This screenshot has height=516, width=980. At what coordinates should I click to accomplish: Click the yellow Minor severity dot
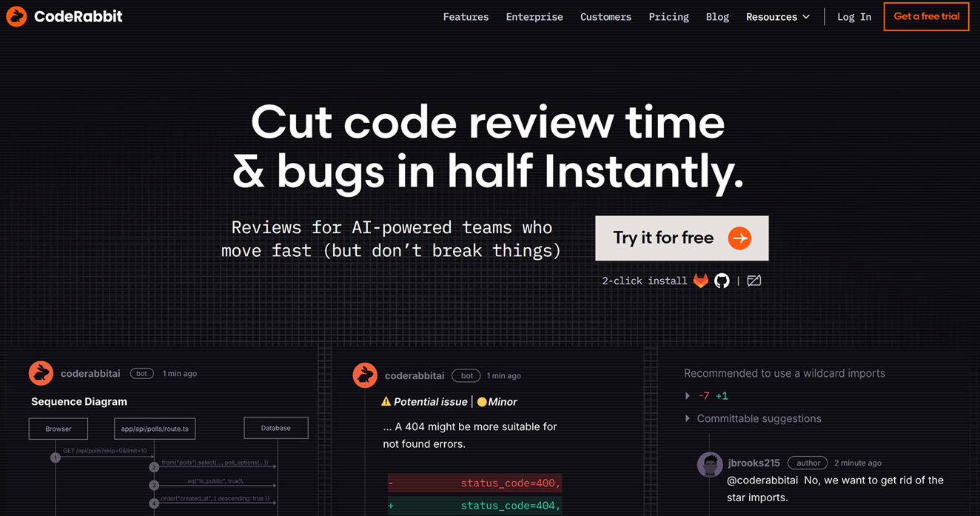(482, 402)
